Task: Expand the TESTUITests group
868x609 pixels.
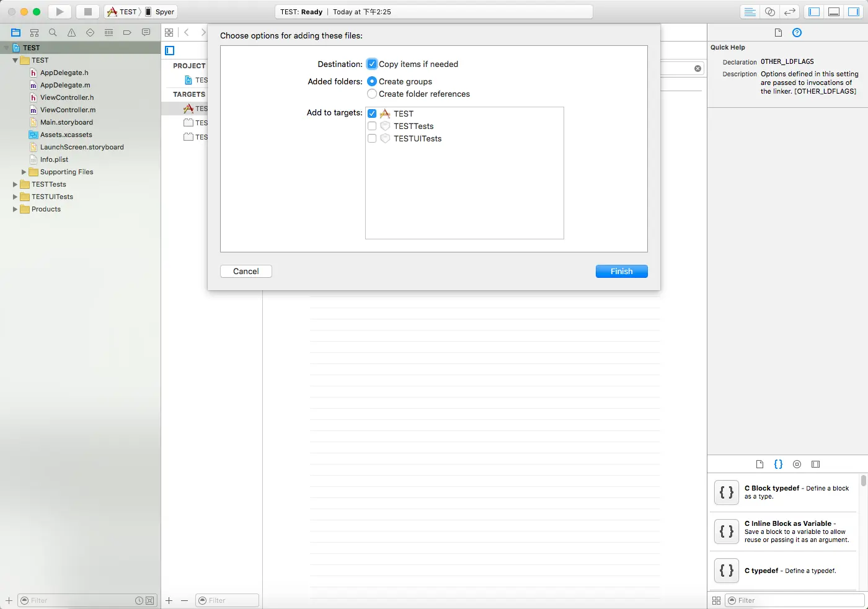Action: click(15, 197)
